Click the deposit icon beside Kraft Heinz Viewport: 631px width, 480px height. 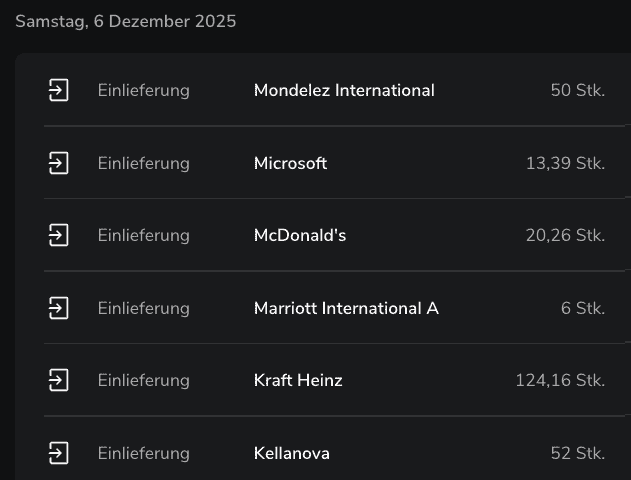pos(59,380)
